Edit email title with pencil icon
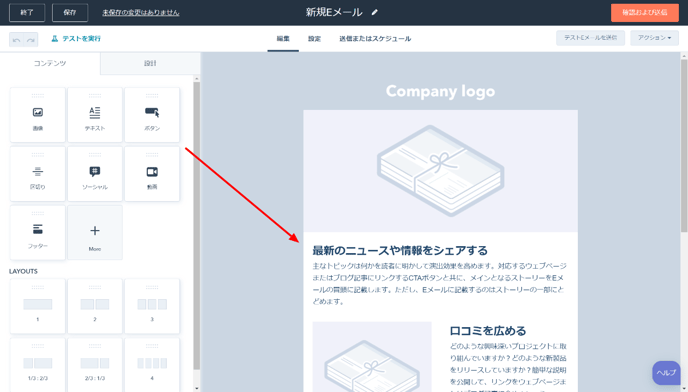Image resolution: width=688 pixels, height=392 pixels. (x=374, y=12)
